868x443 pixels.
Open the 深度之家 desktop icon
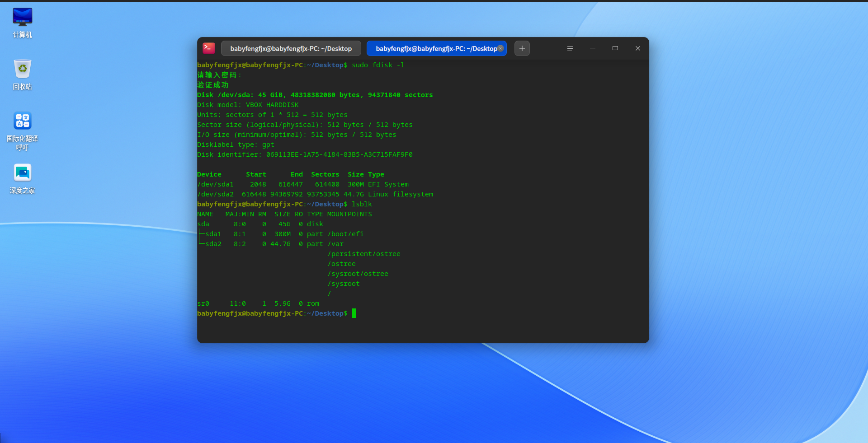click(22, 179)
